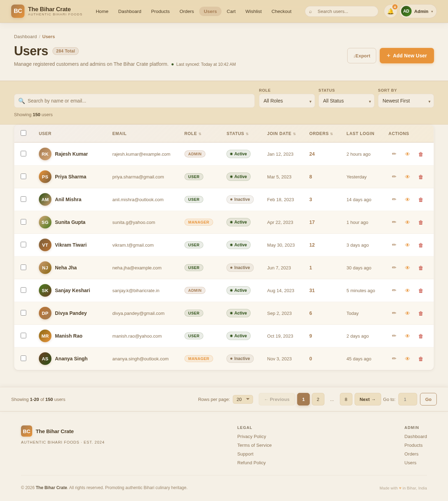Tick the select-all checkbox in table header
Image resolution: width=448 pixels, height=501 pixels.
[x=23, y=133]
